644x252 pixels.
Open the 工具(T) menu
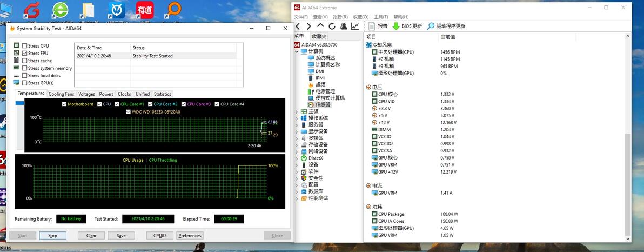[381, 17]
